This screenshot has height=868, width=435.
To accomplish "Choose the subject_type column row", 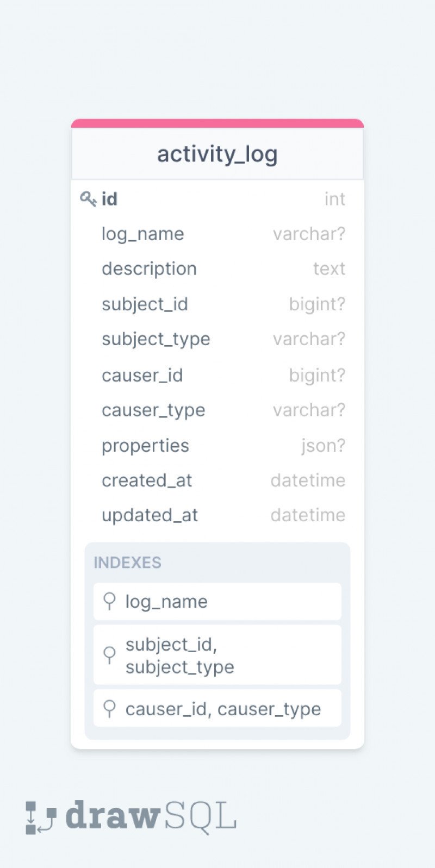I will [x=217, y=339].
